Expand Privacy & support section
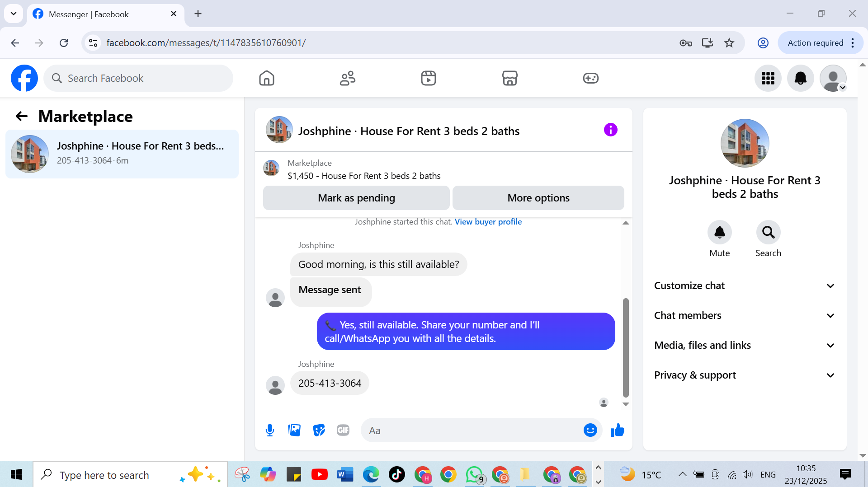 745,375
